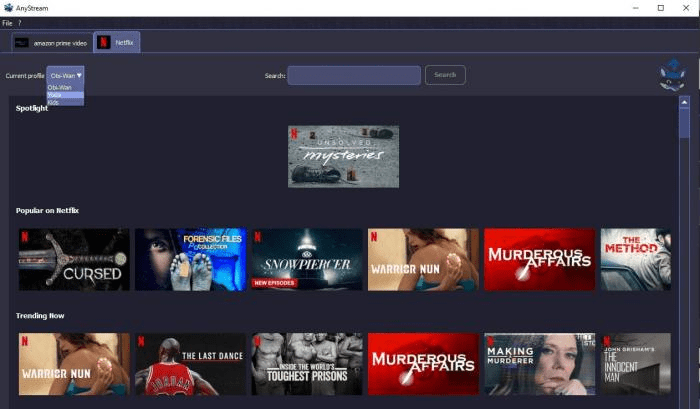700x409 pixels.
Task: Open the Forensic Files Collection thumbnail
Action: pyautogui.click(x=190, y=260)
